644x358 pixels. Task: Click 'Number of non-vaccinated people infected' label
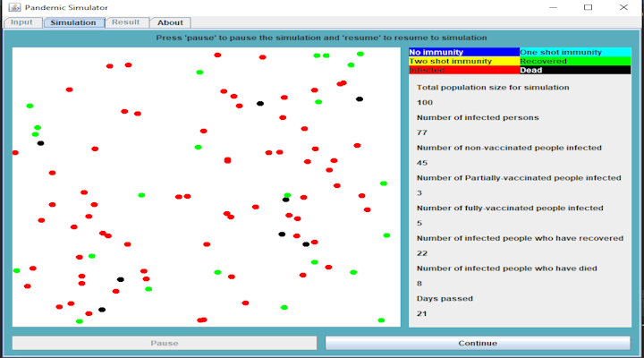tap(509, 148)
